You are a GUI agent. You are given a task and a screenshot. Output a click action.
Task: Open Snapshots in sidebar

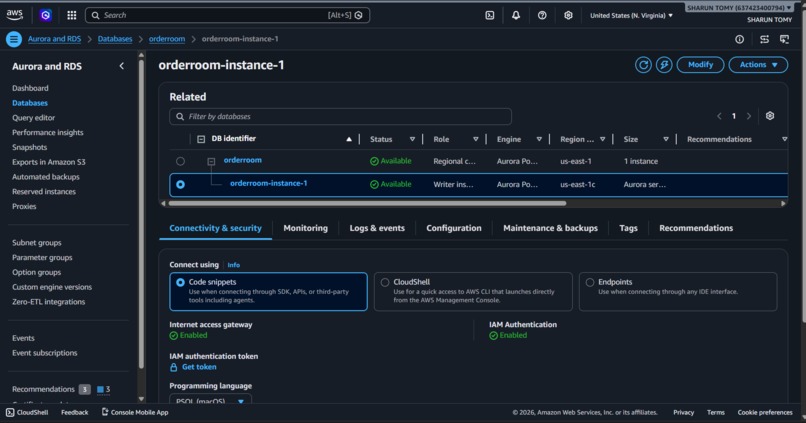[29, 148]
